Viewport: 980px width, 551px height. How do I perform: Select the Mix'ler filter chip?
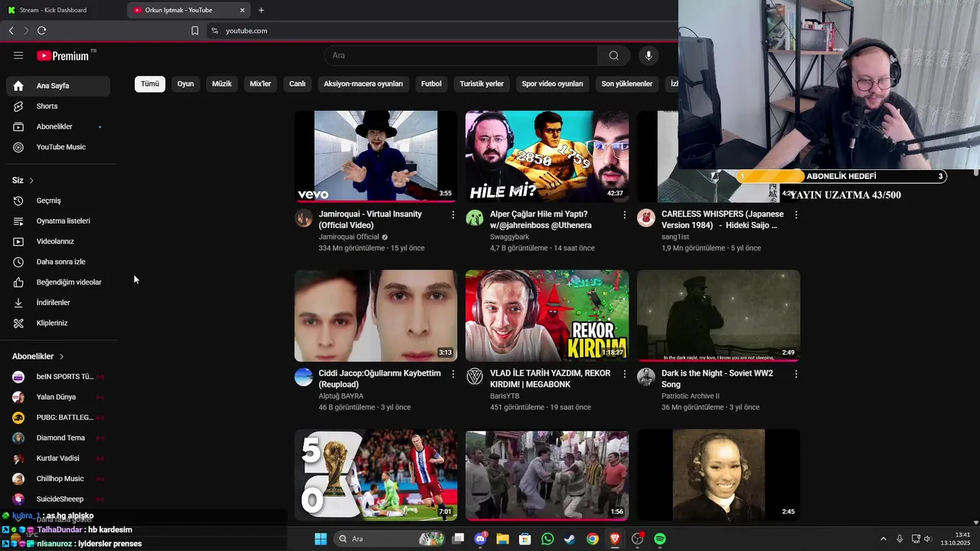pyautogui.click(x=260, y=84)
